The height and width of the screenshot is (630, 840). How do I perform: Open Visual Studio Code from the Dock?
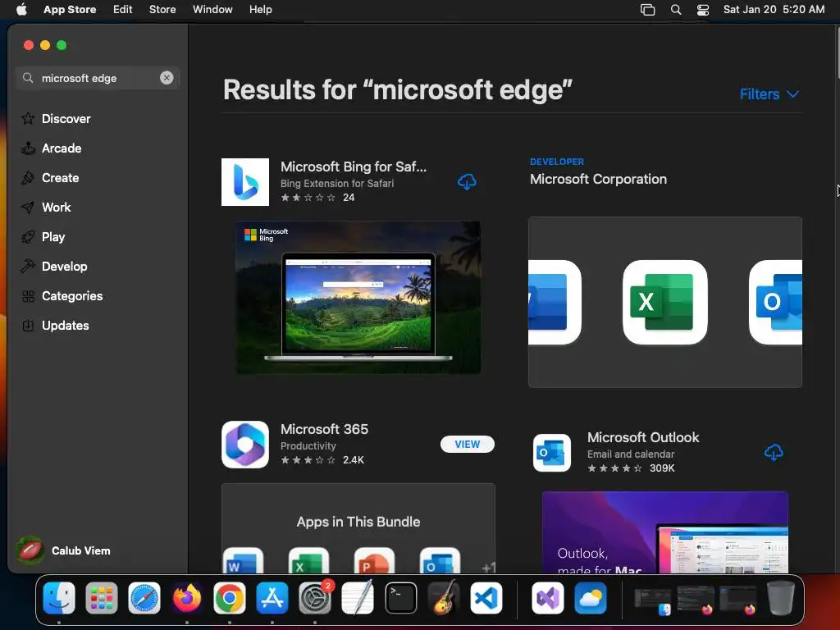tap(486, 598)
